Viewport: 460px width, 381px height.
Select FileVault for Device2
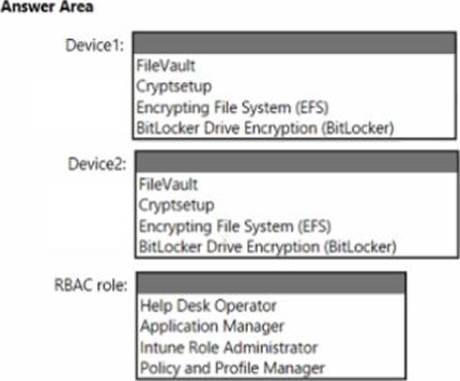tap(168, 184)
